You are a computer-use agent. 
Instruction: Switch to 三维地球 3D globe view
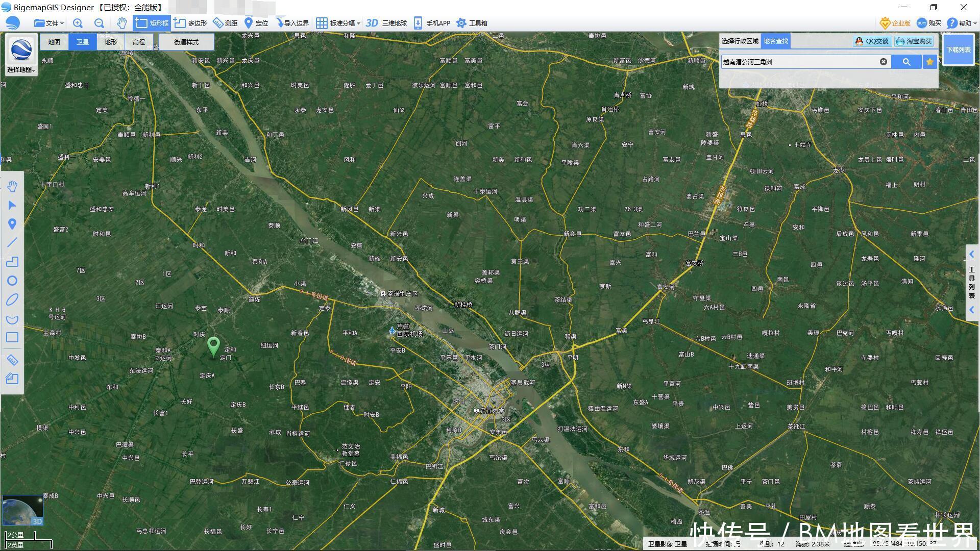386,23
